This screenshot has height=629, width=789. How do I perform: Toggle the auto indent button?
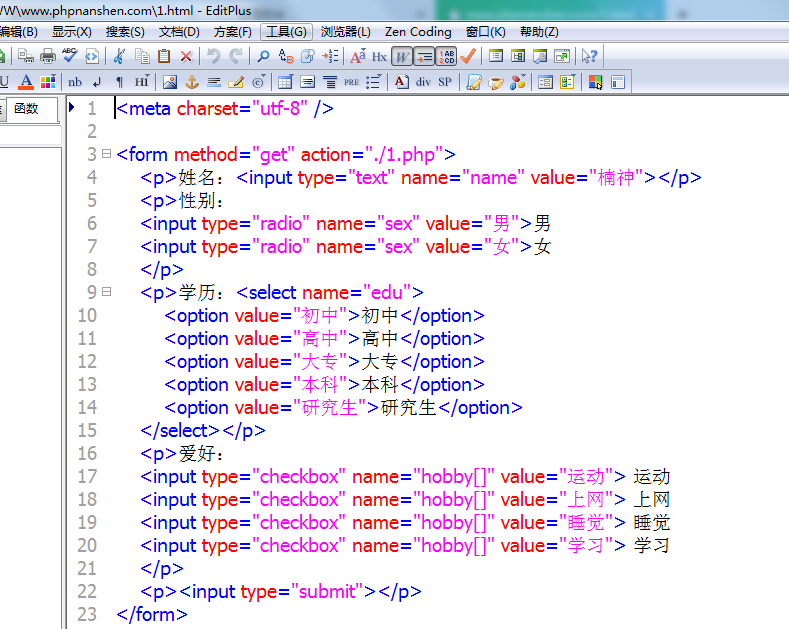click(x=424, y=56)
